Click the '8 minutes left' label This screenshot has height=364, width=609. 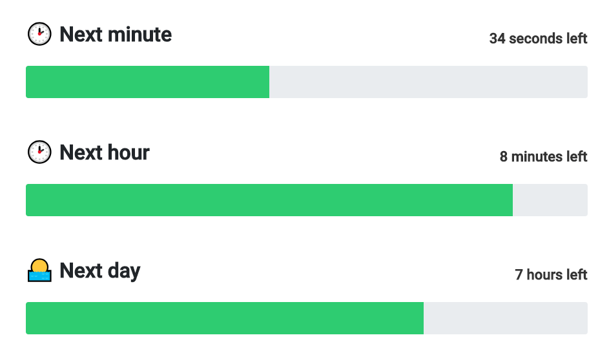[x=543, y=157]
